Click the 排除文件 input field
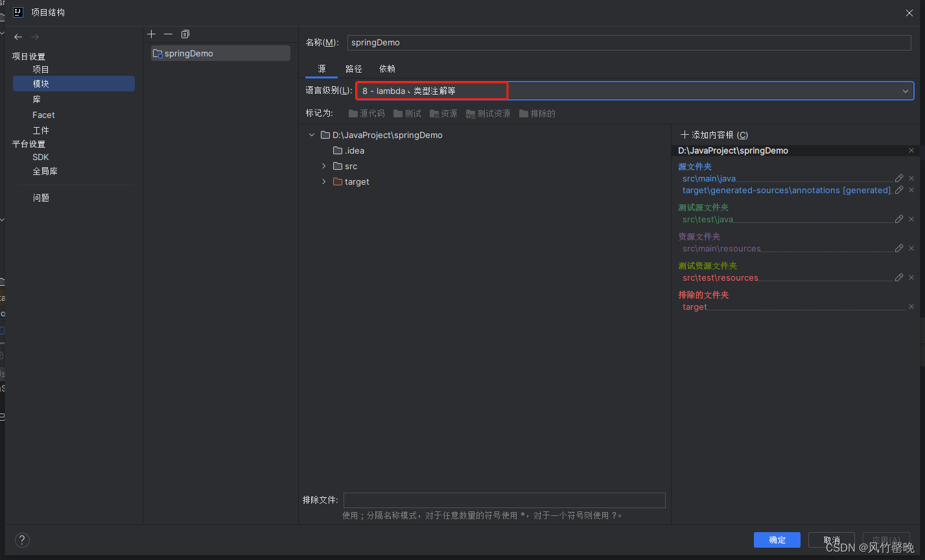Viewport: 925px width, 560px height. 504,500
